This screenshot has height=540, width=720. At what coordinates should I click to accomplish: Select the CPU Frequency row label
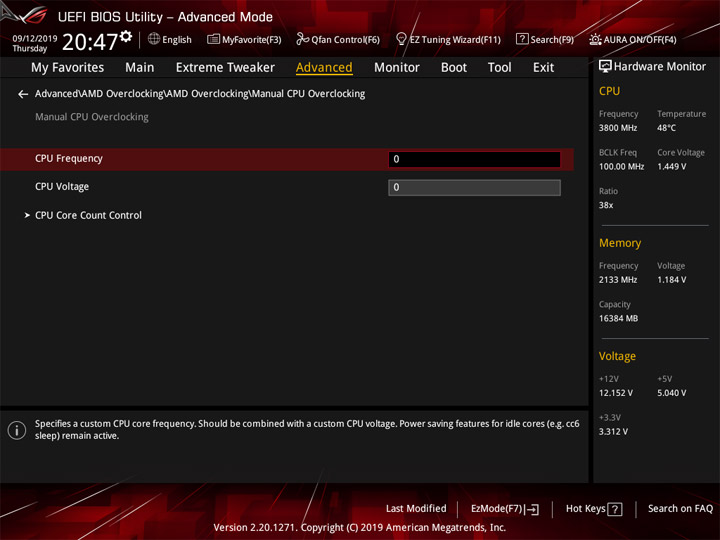(x=69, y=158)
